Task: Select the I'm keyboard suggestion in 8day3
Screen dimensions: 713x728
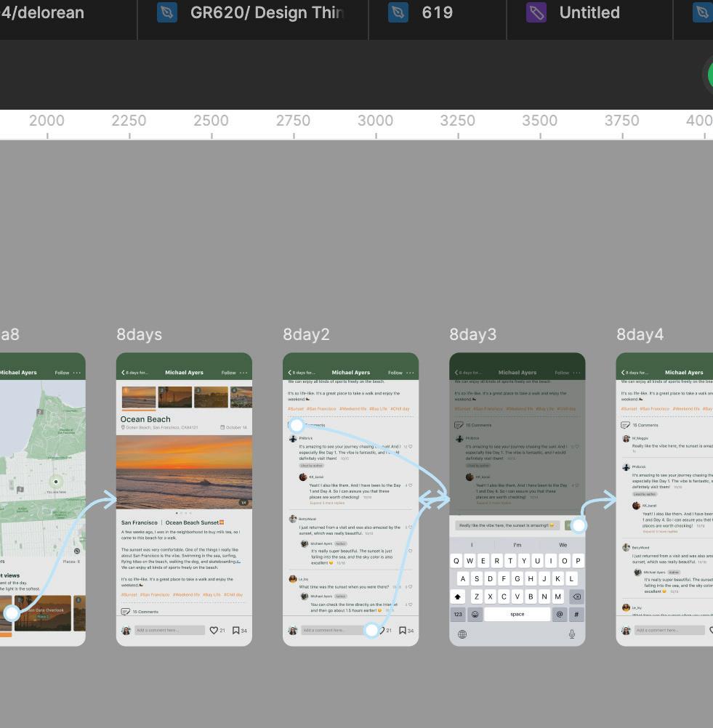Action: [x=517, y=545]
